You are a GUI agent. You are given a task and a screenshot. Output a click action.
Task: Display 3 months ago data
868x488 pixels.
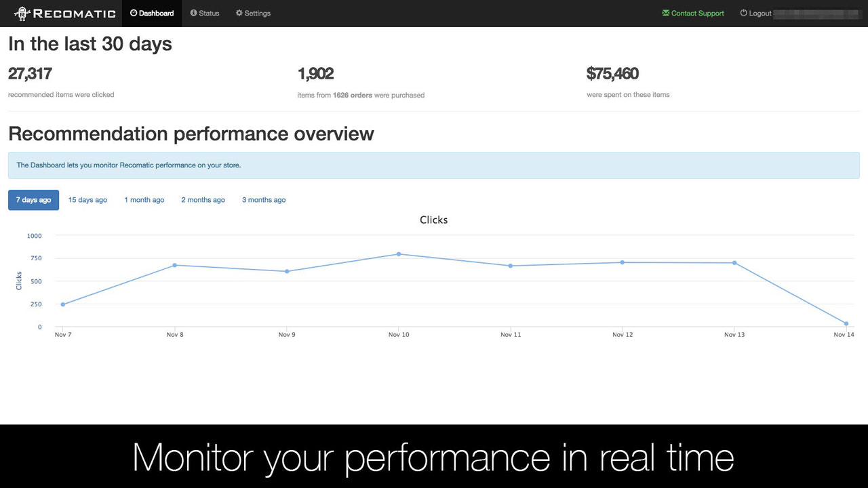(x=263, y=199)
